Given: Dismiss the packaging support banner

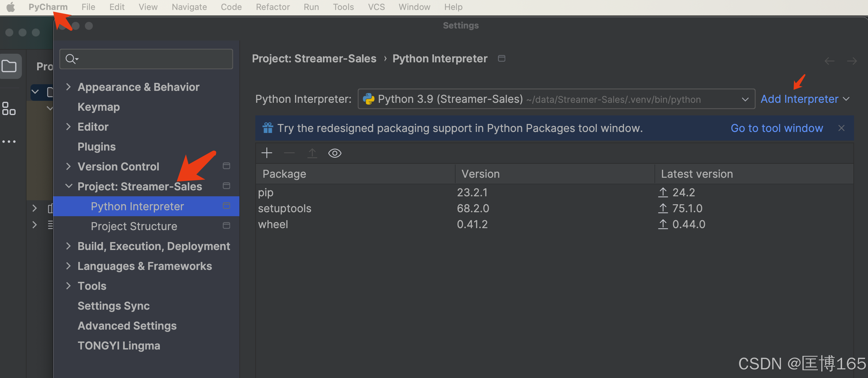Looking at the screenshot, I should coord(841,128).
